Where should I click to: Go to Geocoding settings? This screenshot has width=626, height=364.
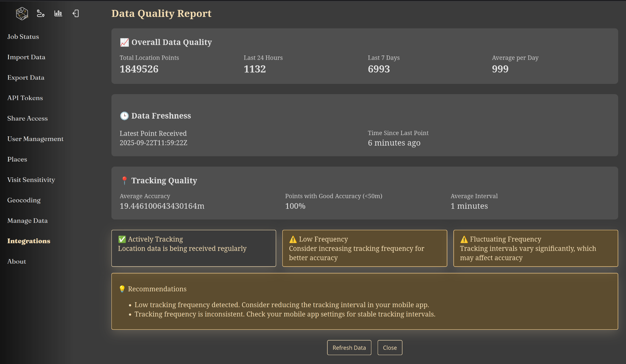pyautogui.click(x=24, y=200)
